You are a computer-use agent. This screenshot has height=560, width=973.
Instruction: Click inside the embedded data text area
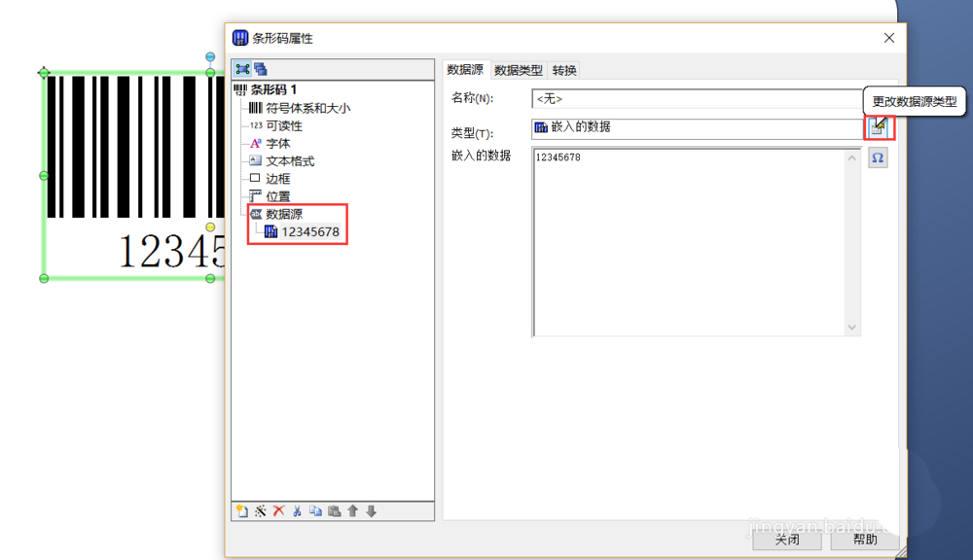(x=689, y=242)
